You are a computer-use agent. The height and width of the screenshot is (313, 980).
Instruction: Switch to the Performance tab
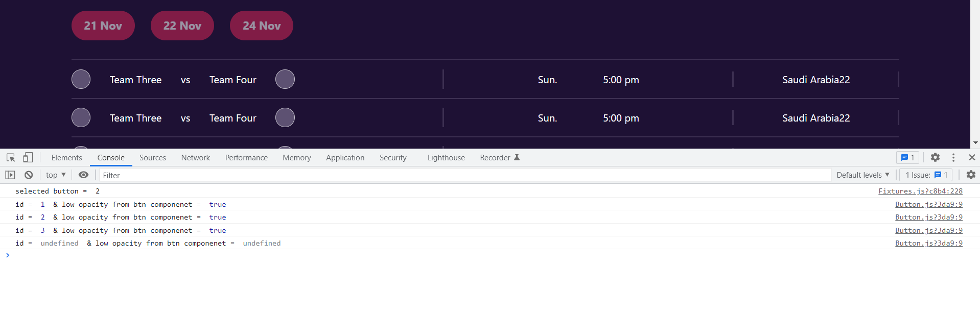246,158
